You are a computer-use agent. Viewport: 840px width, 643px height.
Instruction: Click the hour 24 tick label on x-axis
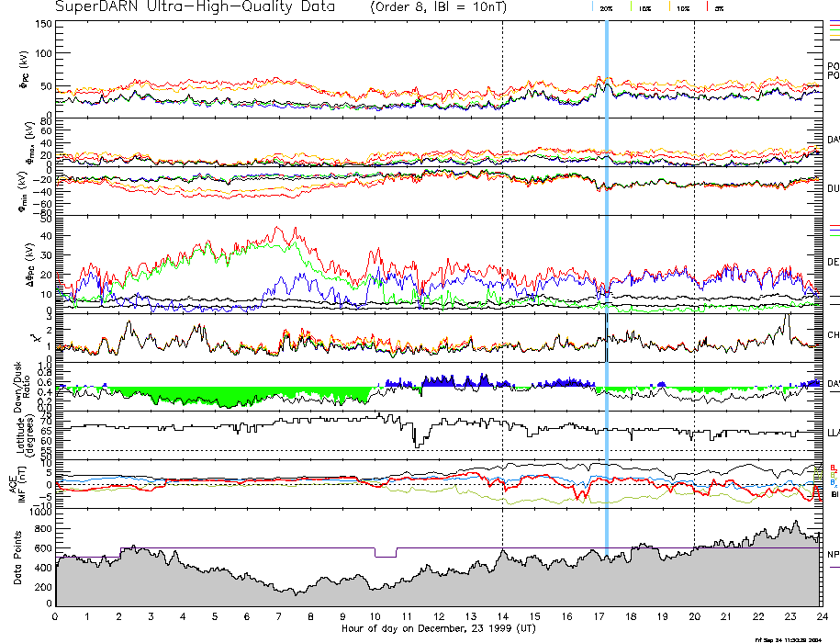tap(821, 615)
